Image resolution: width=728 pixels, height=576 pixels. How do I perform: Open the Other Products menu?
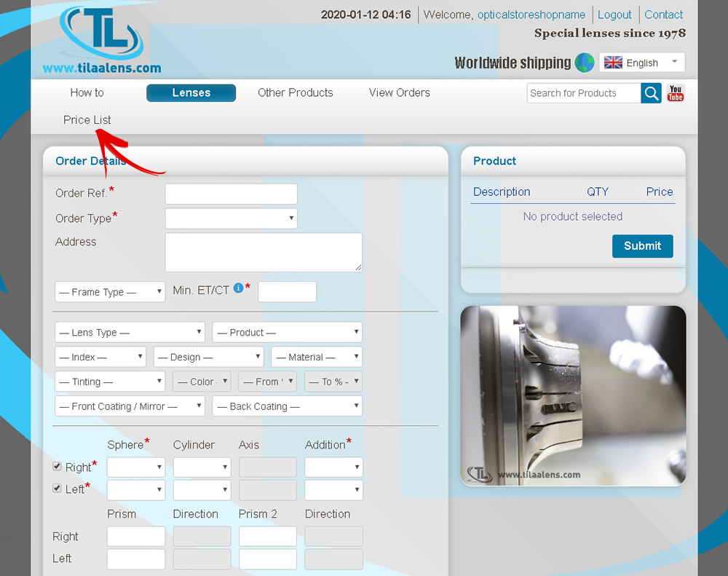[295, 93]
